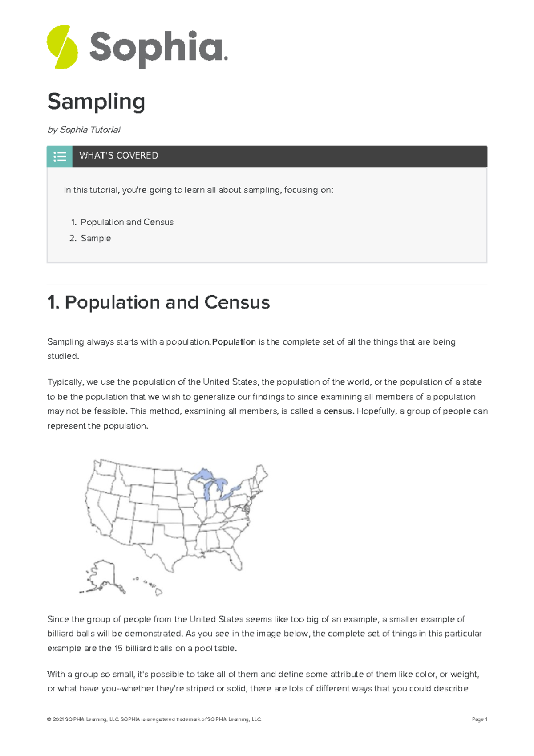
Task: Click the WHAT'S COVERED header bar
Action: 279,156
